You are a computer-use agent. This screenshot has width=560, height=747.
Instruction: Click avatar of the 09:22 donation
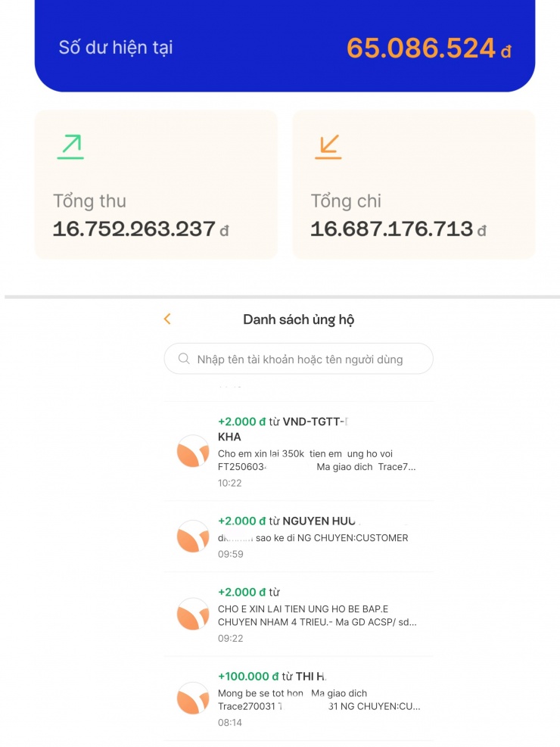click(x=192, y=614)
